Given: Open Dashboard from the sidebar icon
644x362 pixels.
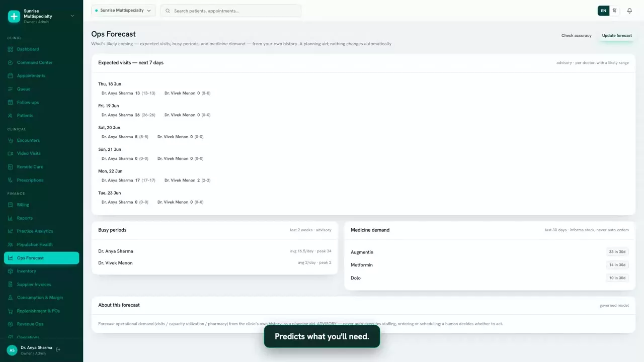Looking at the screenshot, I should pos(11,49).
